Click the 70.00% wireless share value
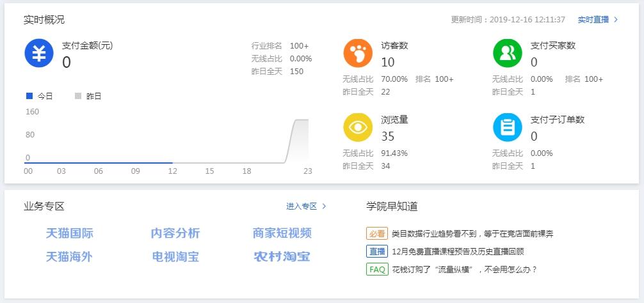Viewport: 644px width, 303px height. pyautogui.click(x=394, y=79)
